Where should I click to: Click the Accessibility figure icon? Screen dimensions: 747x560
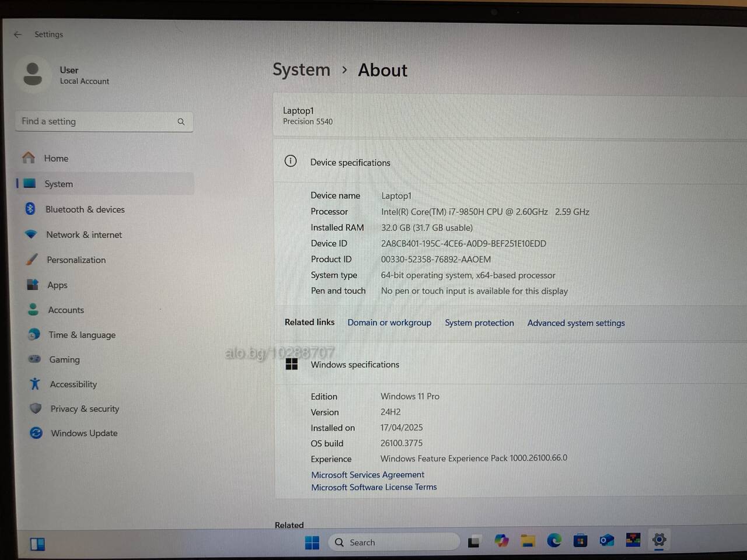click(35, 383)
